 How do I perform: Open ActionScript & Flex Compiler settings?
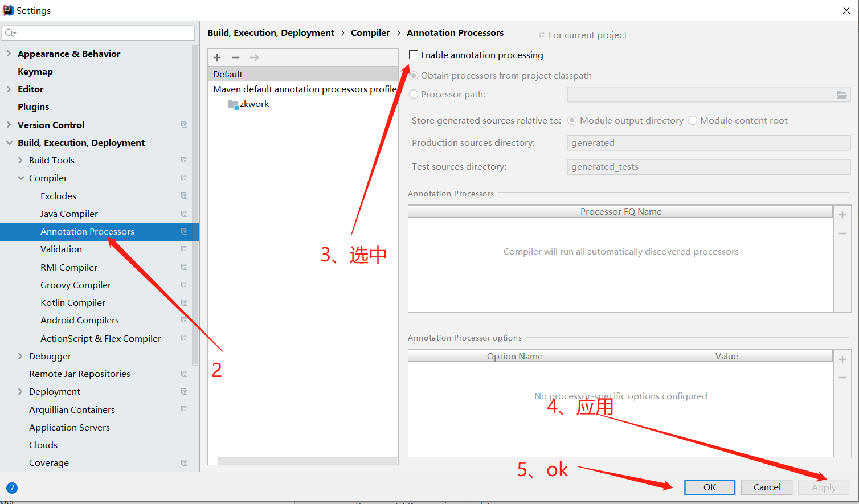click(101, 339)
